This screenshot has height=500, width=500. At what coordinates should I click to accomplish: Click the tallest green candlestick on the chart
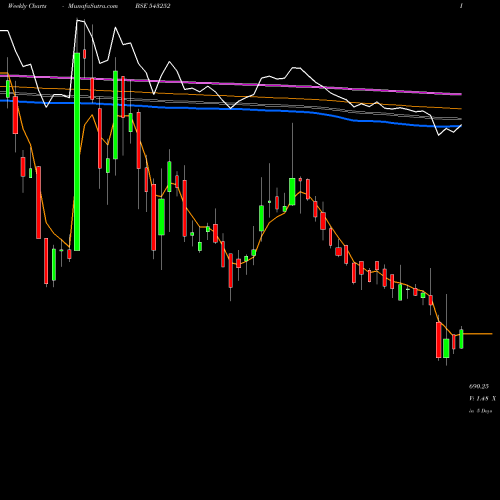tap(77, 152)
